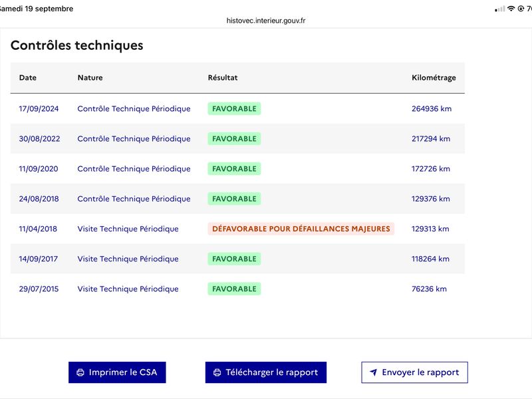Select the Résultat column header
Screen dimensions: 532x399
[x=223, y=78]
